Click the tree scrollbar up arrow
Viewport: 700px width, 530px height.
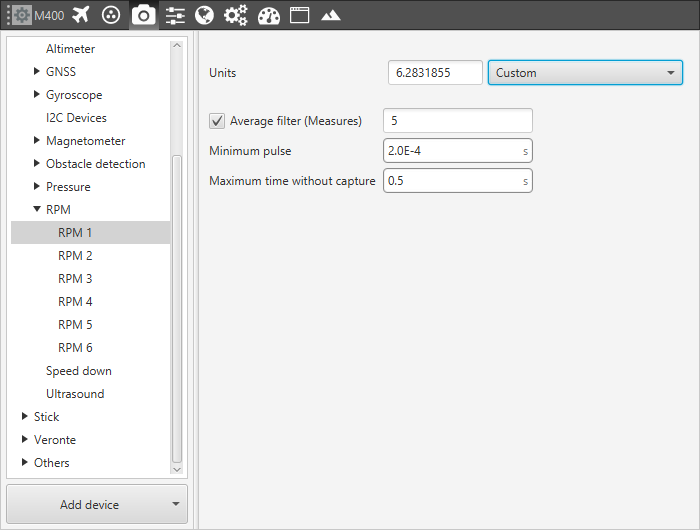(177, 46)
